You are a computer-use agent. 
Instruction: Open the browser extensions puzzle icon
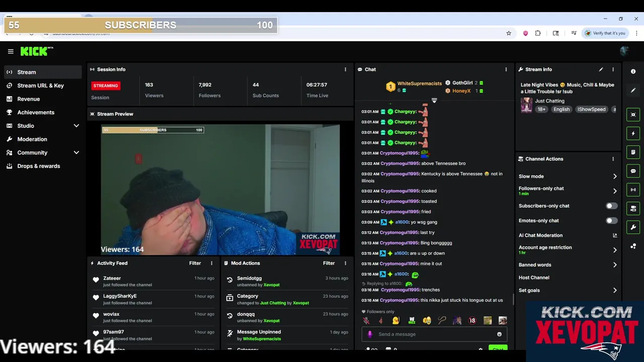(538, 33)
